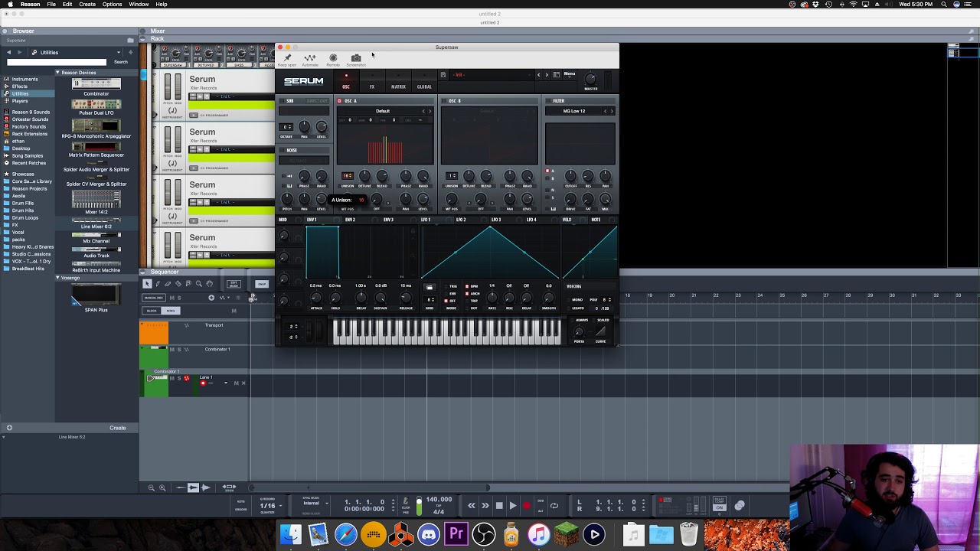The image size is (980, 551).
Task: Select Block view button in Sequencer
Action: click(x=152, y=311)
